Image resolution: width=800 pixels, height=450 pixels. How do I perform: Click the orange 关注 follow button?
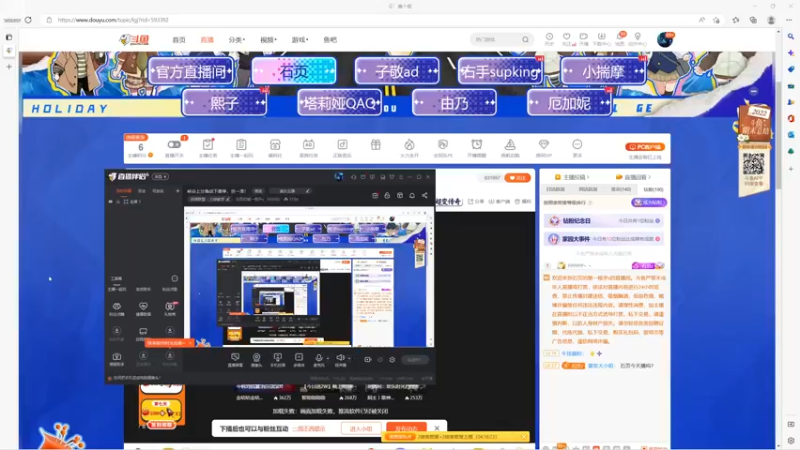point(517,178)
